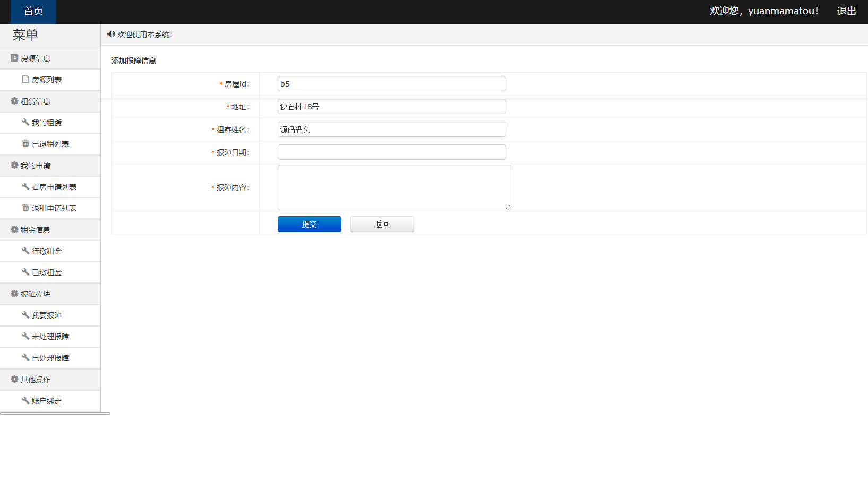This screenshot has width=868, height=480.
Task: Click the 退出 logout link
Action: click(x=846, y=11)
